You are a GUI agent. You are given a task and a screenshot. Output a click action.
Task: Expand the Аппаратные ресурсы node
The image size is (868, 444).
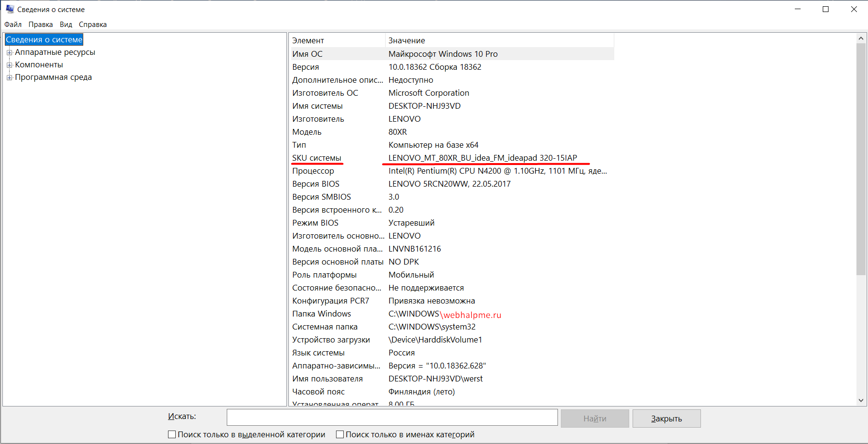9,52
